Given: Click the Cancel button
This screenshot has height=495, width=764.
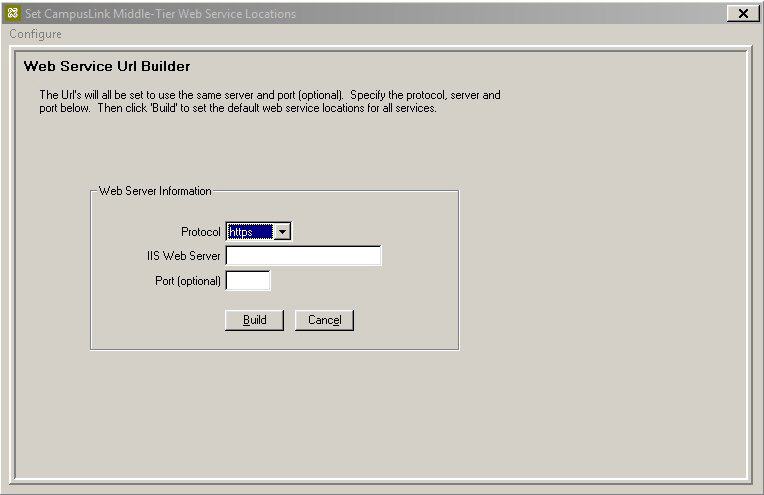Looking at the screenshot, I should point(325,320).
